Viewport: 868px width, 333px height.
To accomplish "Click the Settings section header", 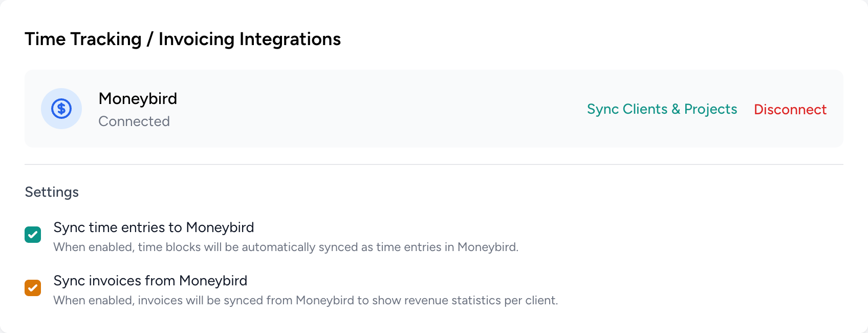I will [52, 192].
